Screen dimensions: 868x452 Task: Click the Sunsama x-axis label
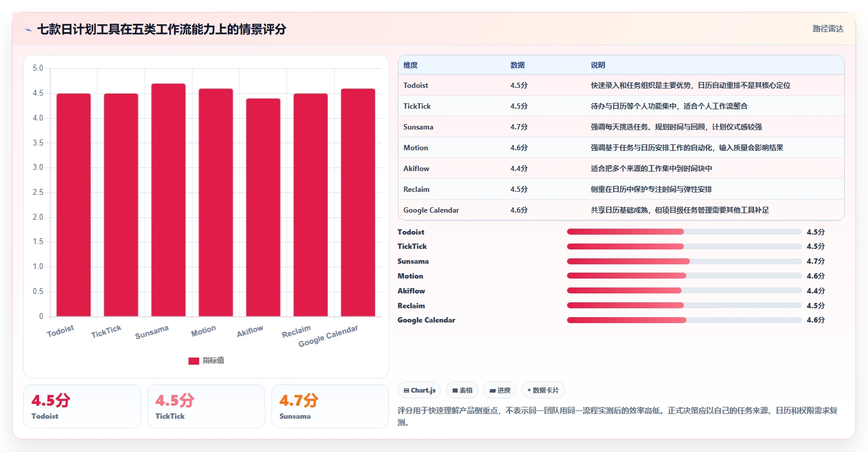coord(152,332)
